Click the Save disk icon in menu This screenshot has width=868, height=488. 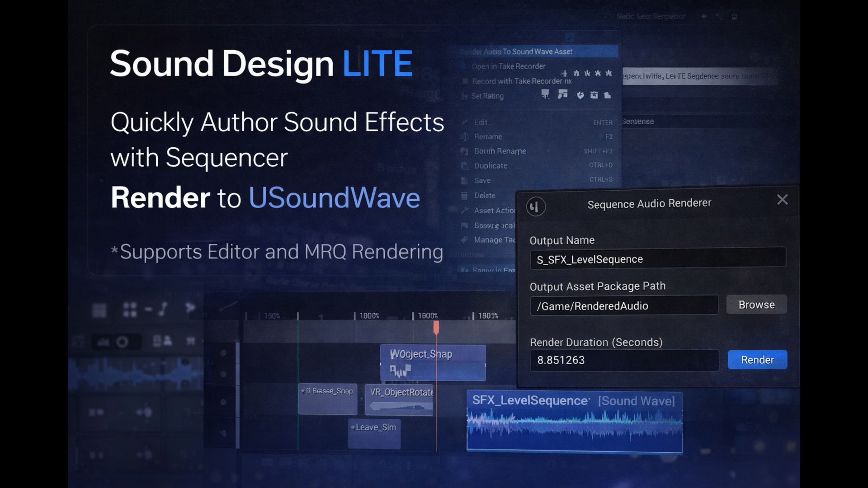[464, 181]
